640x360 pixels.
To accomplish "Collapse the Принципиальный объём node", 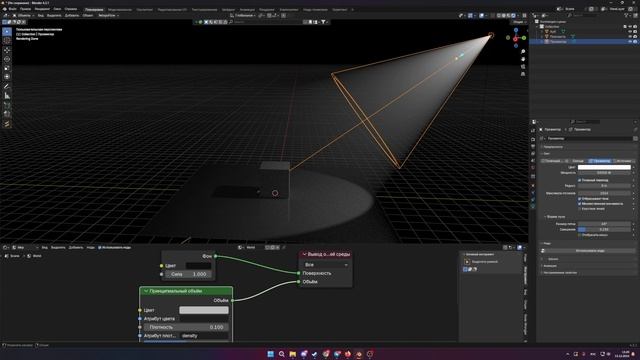I will [146, 291].
